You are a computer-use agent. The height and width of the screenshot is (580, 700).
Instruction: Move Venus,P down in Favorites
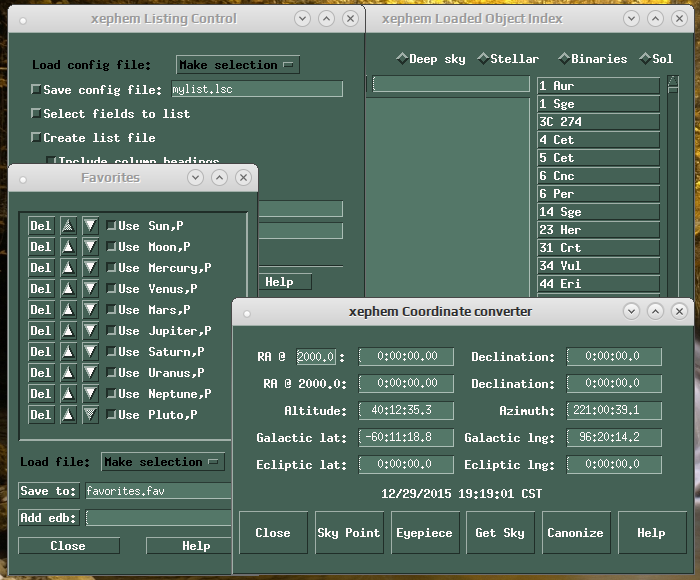click(x=90, y=288)
